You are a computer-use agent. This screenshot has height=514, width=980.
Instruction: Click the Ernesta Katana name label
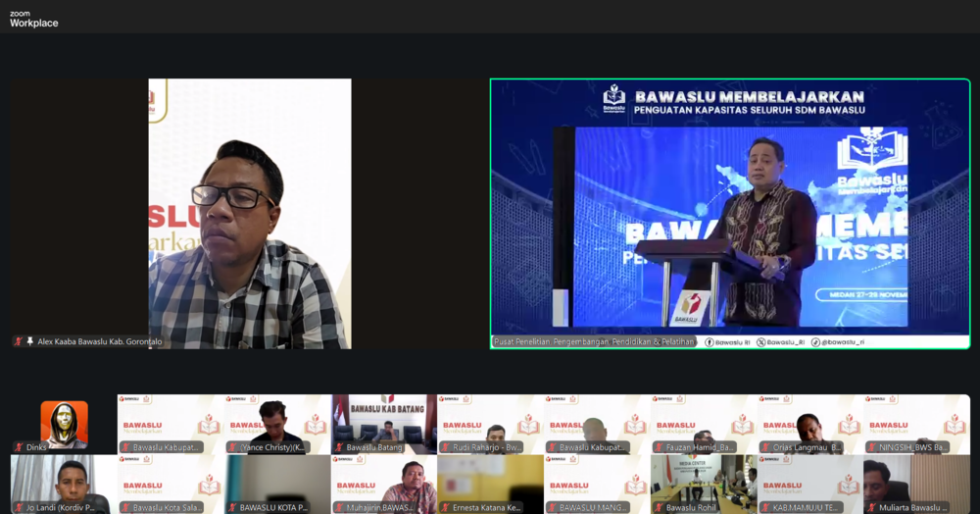point(486,507)
